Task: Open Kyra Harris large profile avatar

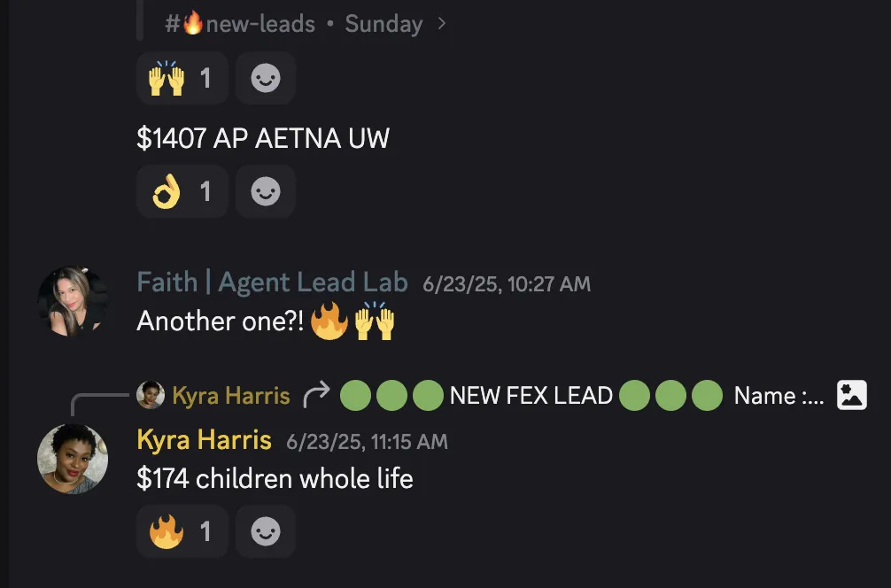Action: click(72, 459)
